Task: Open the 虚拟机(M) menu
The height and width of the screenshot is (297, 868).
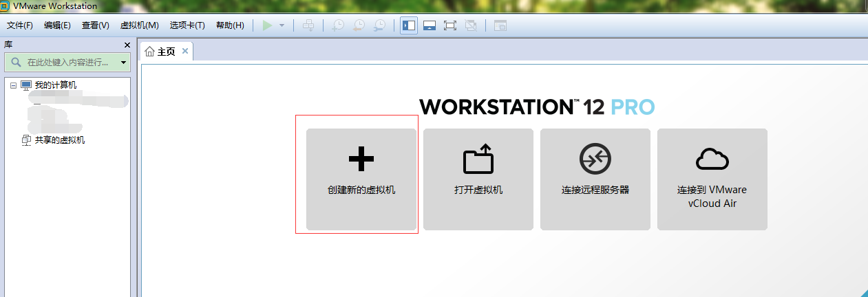Action: 139,25
